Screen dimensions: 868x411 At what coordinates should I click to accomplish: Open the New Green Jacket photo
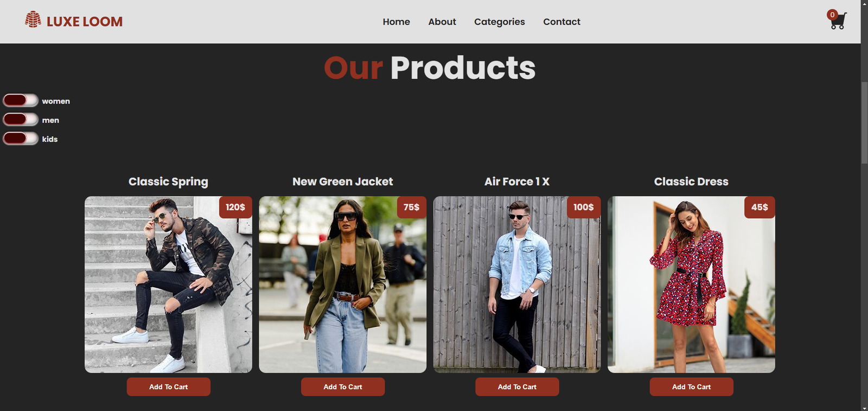343,284
